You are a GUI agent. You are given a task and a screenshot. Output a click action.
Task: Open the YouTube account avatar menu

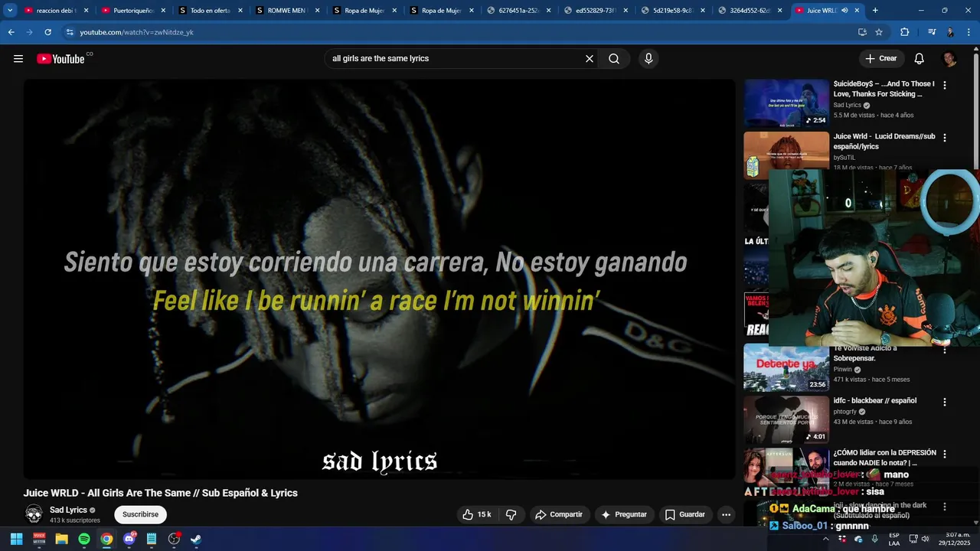[949, 59]
